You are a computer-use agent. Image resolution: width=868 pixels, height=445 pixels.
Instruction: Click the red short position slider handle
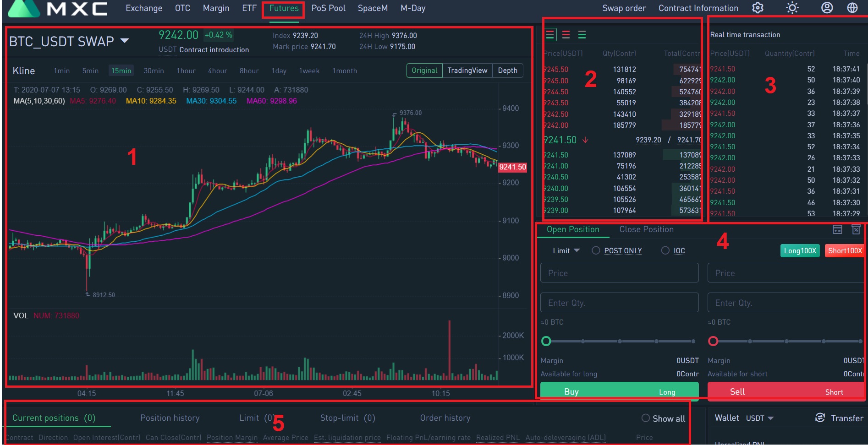coord(713,341)
